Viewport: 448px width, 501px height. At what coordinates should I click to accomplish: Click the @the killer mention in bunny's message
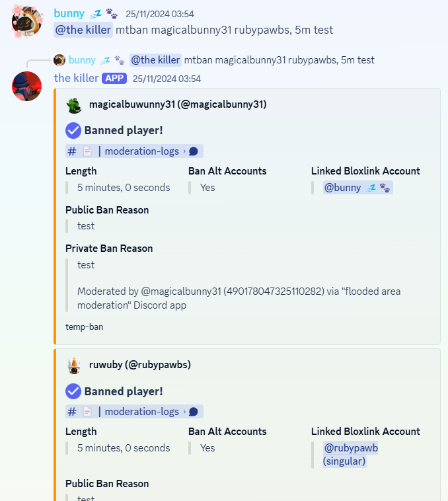(x=83, y=30)
